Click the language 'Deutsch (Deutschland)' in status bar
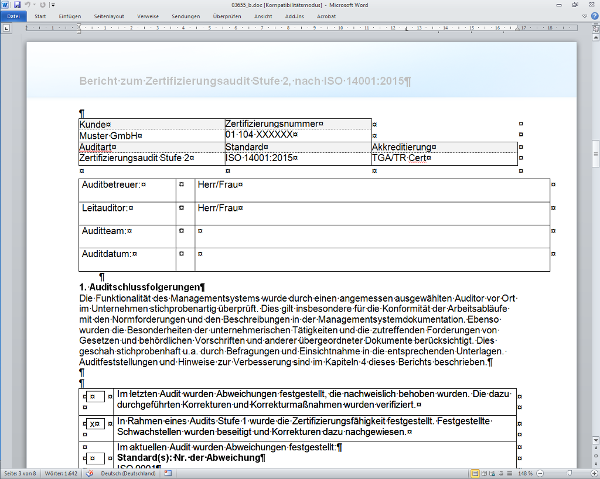600x479 pixels. (130, 473)
